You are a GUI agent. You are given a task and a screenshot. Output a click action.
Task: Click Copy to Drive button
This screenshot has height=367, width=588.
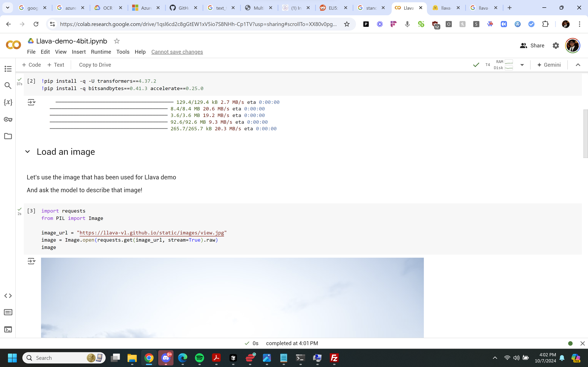pyautogui.click(x=95, y=65)
